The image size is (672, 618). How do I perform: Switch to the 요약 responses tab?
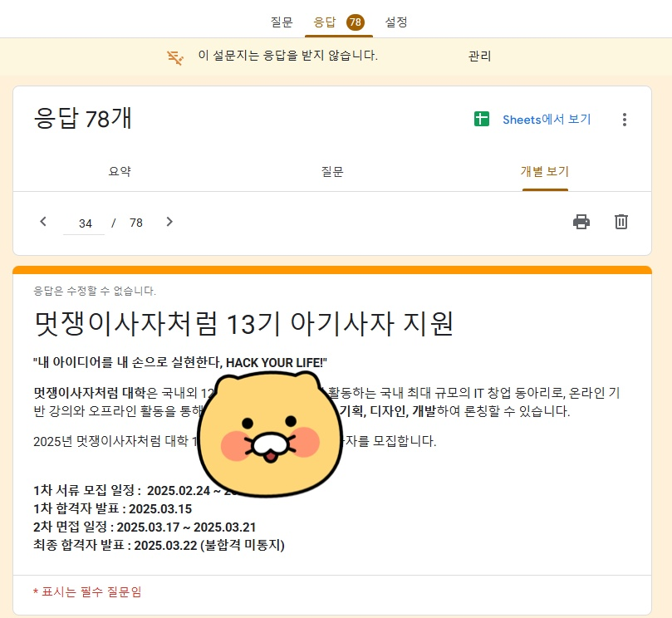point(120,171)
